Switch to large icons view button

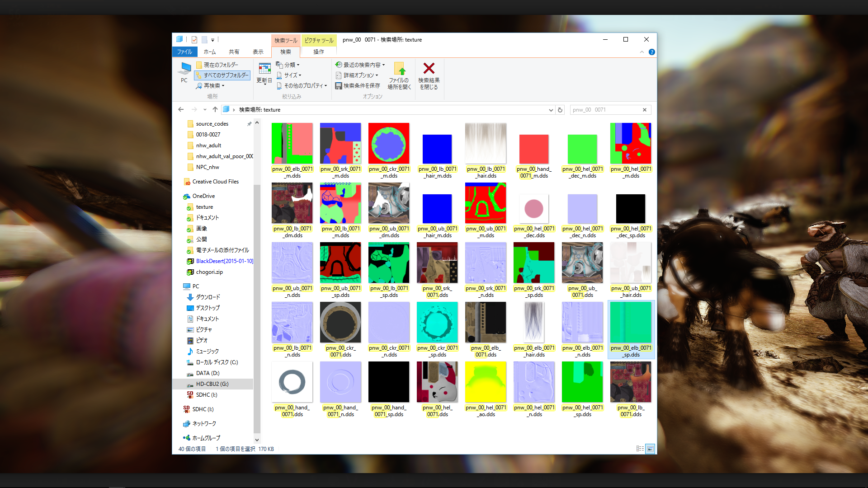point(651,449)
